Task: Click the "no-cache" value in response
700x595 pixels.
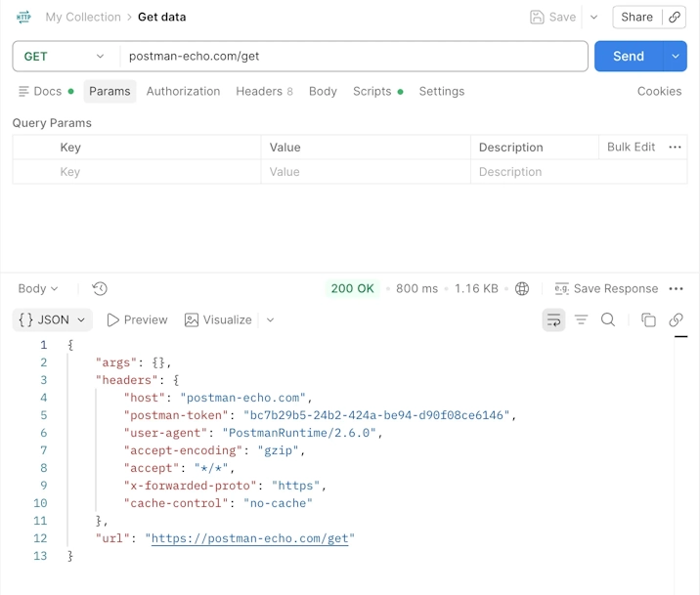Action: point(278,503)
